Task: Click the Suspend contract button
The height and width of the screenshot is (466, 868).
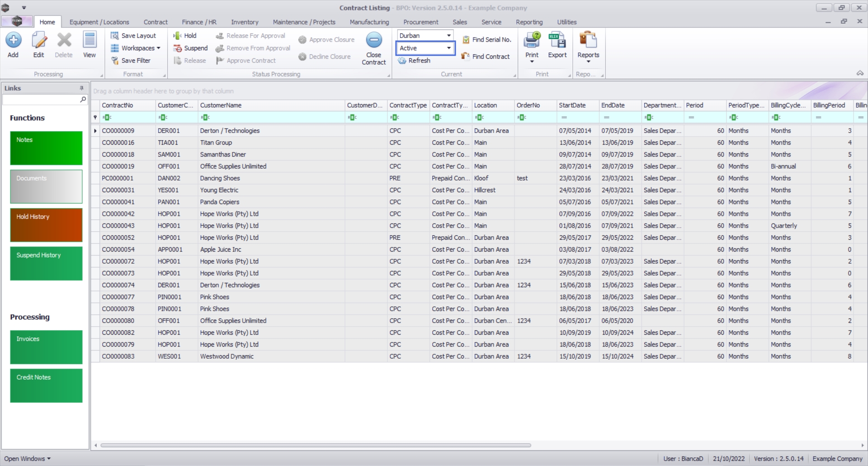Action: [190, 48]
